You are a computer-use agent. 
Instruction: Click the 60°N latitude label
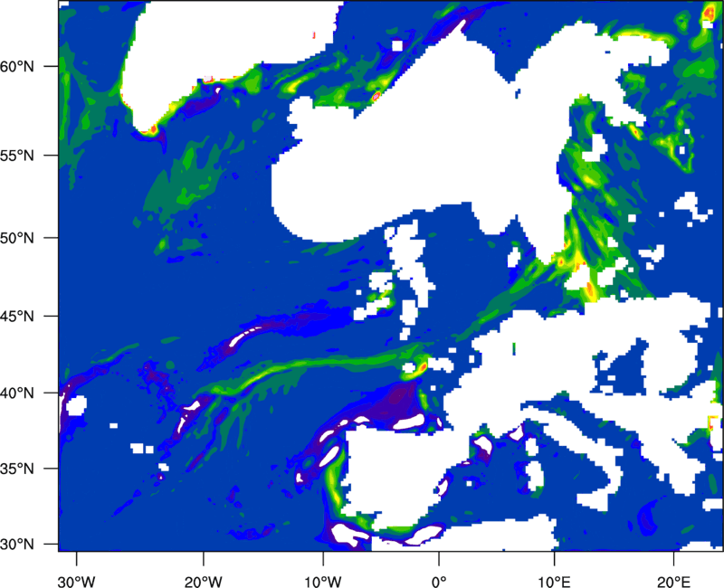[x=17, y=66]
